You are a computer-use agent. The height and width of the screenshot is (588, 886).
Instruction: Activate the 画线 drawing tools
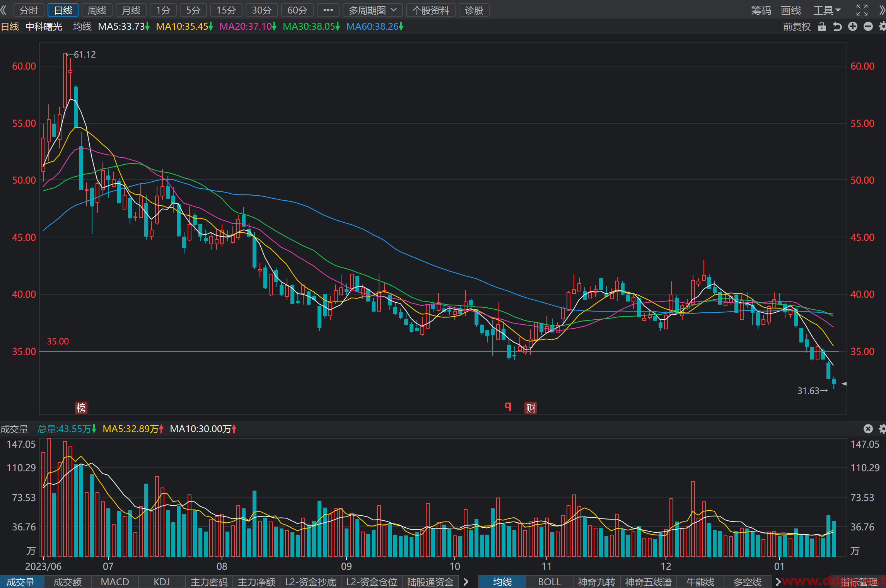pos(791,10)
